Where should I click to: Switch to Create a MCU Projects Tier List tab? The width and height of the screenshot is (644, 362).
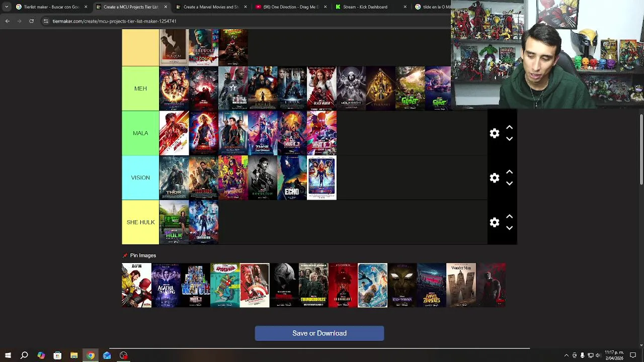131,7
